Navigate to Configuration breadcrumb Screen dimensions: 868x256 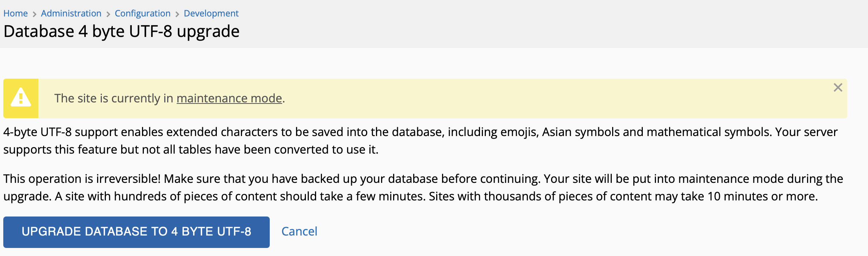coord(143,14)
